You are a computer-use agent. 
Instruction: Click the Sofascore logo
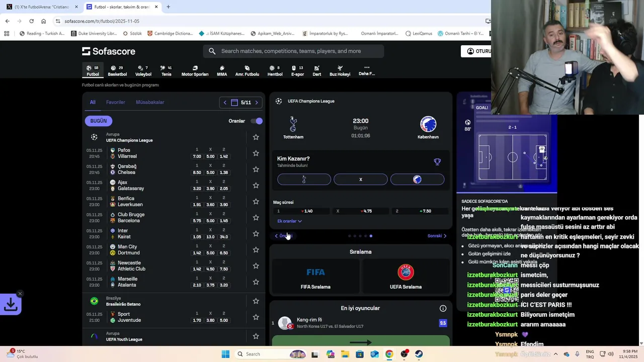click(x=109, y=51)
